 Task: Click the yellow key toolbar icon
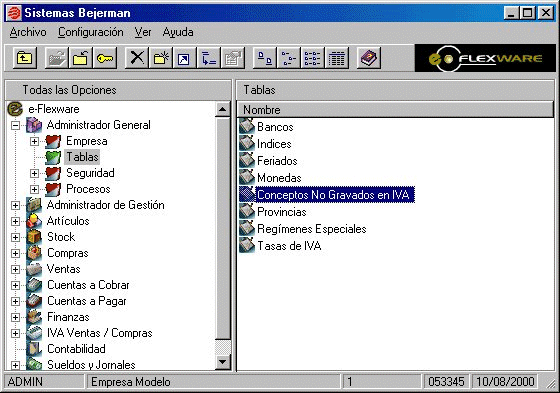coord(105,58)
